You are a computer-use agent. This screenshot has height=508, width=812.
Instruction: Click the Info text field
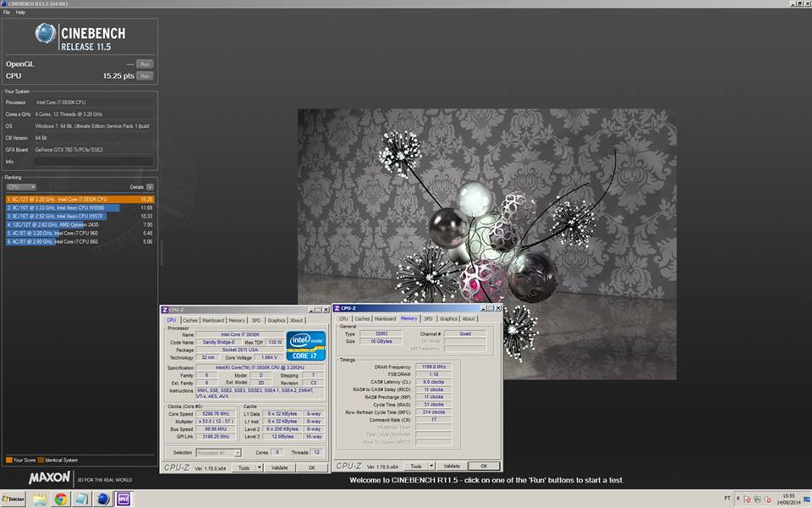click(x=94, y=162)
